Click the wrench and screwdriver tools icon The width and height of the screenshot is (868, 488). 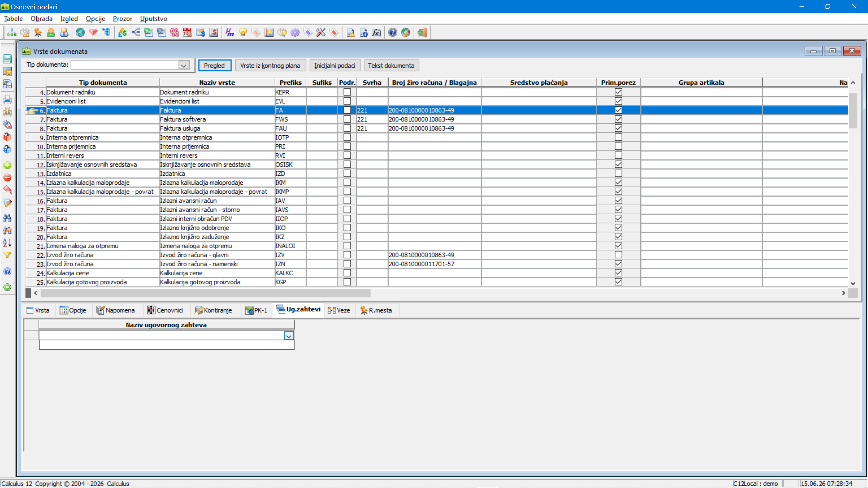(x=321, y=32)
